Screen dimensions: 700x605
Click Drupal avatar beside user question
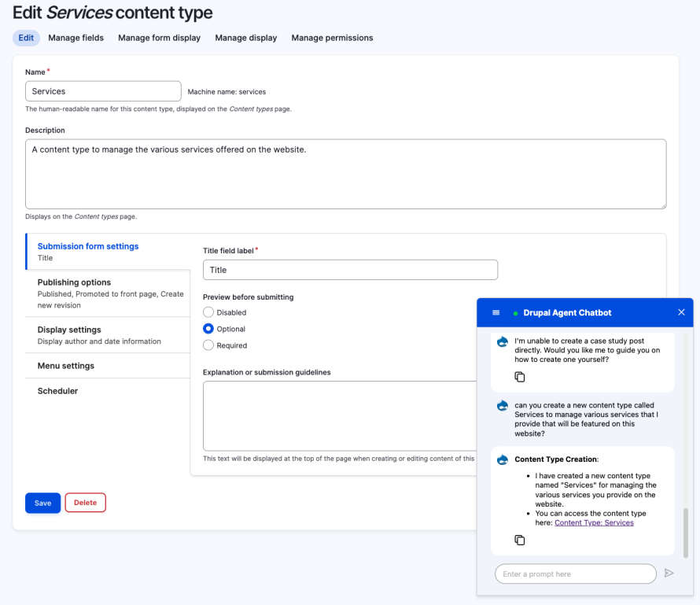(x=503, y=406)
